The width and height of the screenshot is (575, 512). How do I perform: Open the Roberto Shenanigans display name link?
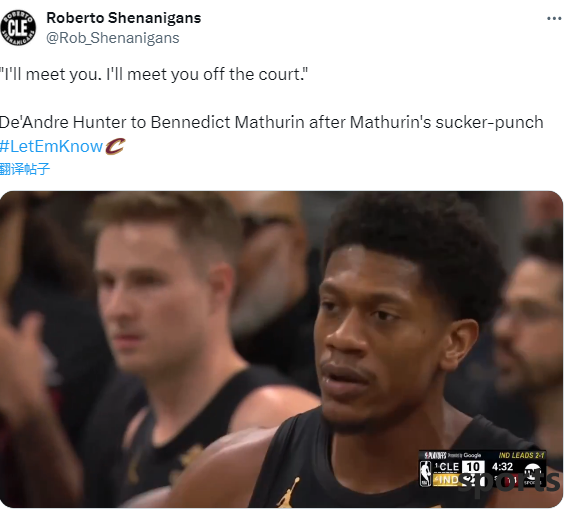pyautogui.click(x=124, y=18)
